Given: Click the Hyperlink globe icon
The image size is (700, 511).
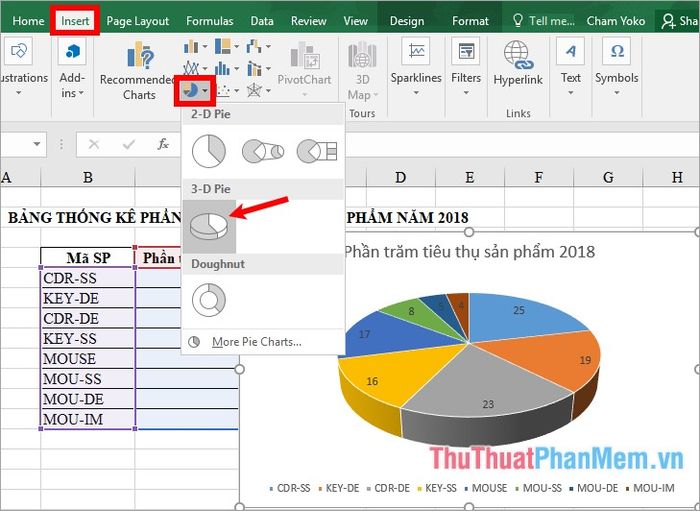Looking at the screenshot, I should (x=518, y=54).
